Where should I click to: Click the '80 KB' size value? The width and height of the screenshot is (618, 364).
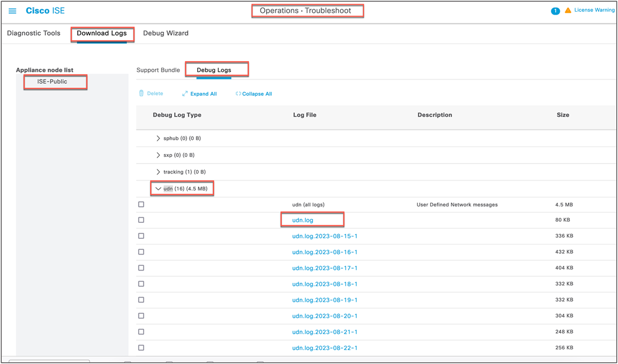tap(563, 220)
